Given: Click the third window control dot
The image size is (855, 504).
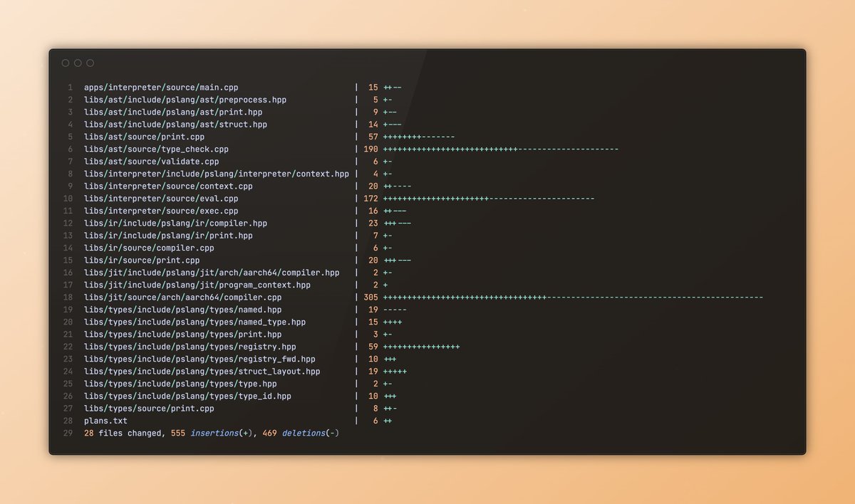Looking at the screenshot, I should [90, 63].
